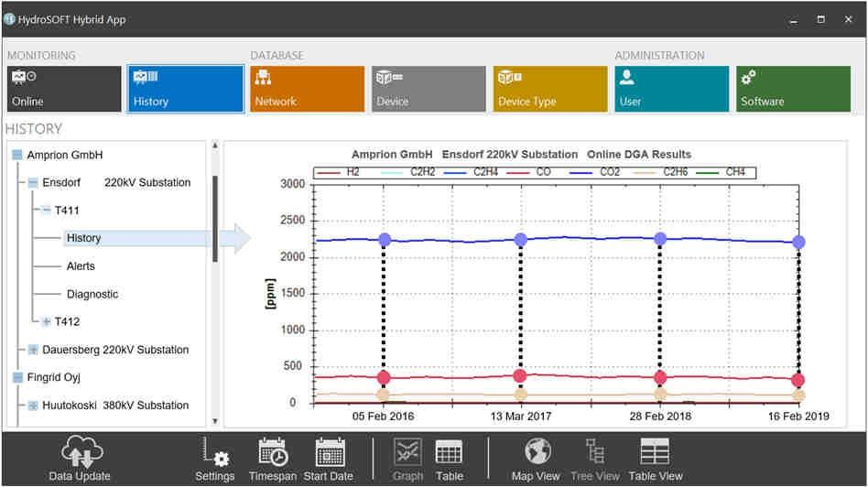Open the Device Type tile
The image size is (868, 487).
(x=550, y=89)
